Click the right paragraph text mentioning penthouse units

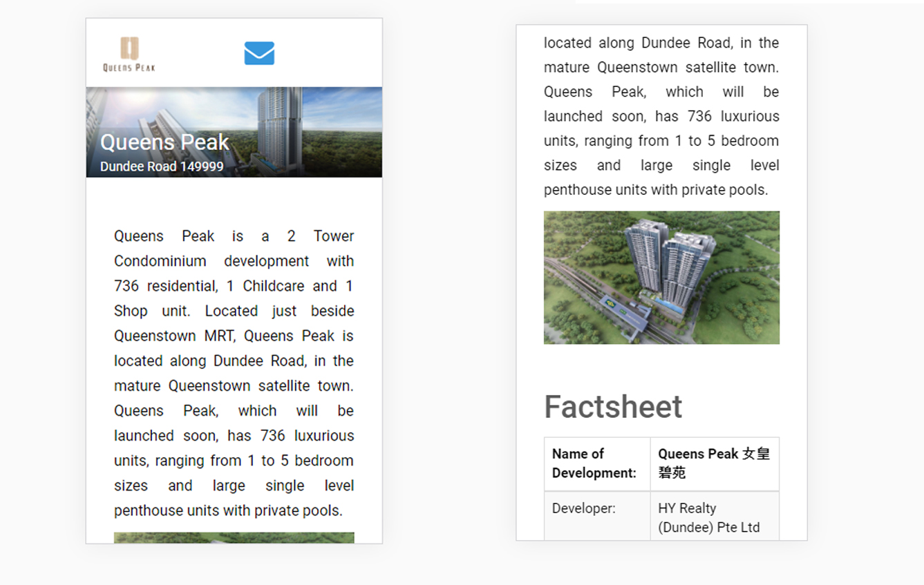661,116
